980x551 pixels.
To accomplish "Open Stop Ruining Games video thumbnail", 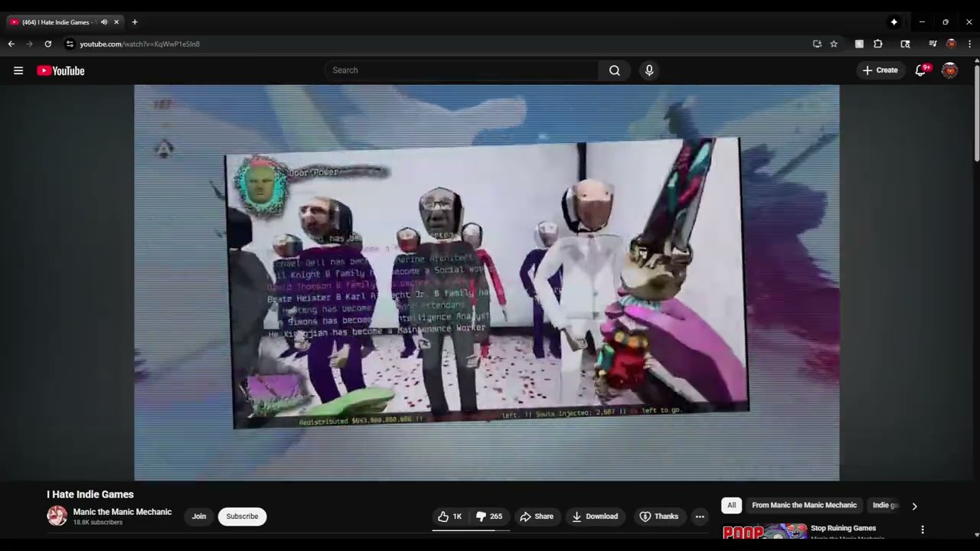I will point(764,532).
